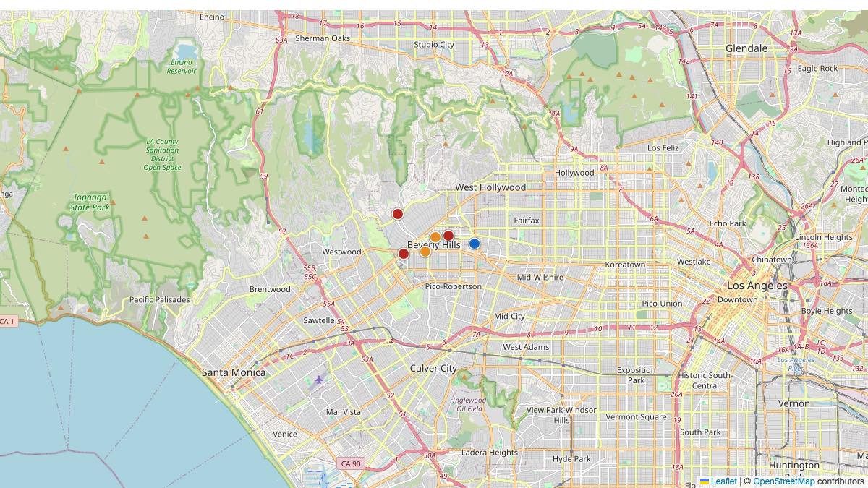The image size is (868, 488).
Task: Select the red marker closest to Westwood
Action: click(x=404, y=254)
